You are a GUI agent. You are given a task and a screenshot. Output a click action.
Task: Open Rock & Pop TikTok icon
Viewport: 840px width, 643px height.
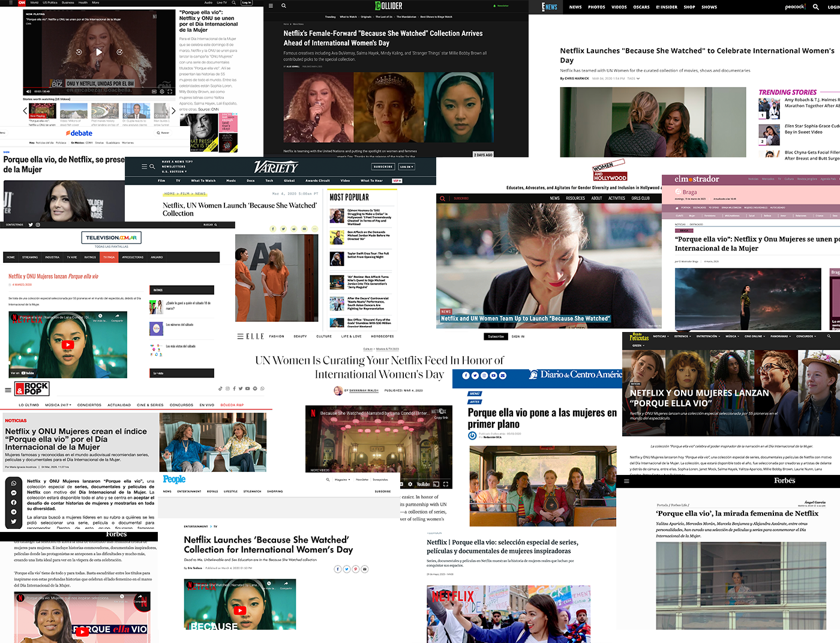point(220,388)
